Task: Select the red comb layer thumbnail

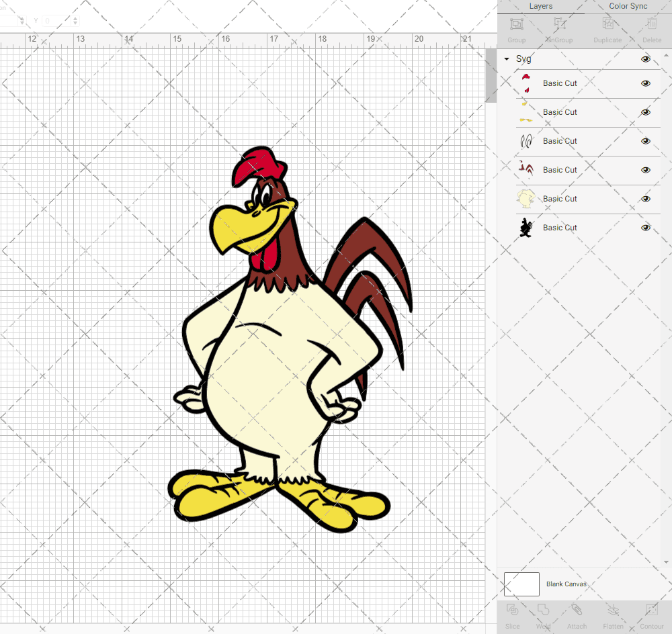Action: pyautogui.click(x=526, y=83)
